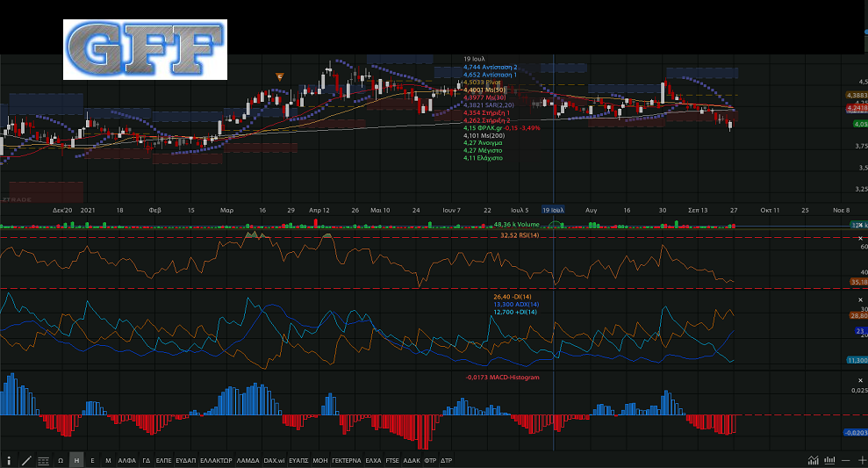Select the 13,300 ADX(14) label

516,304
